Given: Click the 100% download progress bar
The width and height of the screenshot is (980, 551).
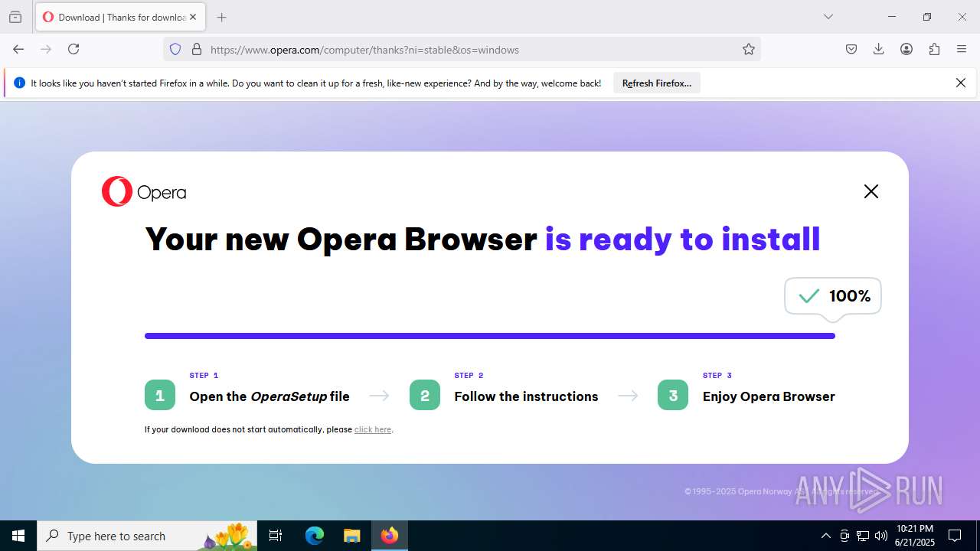Looking at the screenshot, I should pos(490,336).
